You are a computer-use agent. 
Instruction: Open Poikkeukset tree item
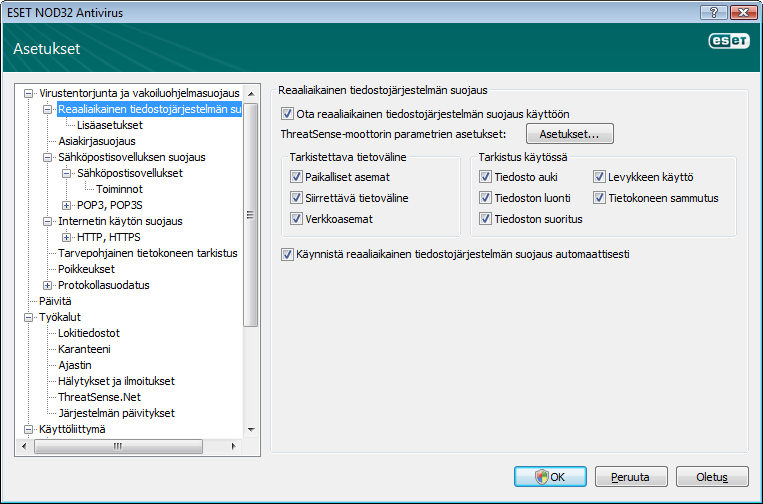[x=87, y=269]
